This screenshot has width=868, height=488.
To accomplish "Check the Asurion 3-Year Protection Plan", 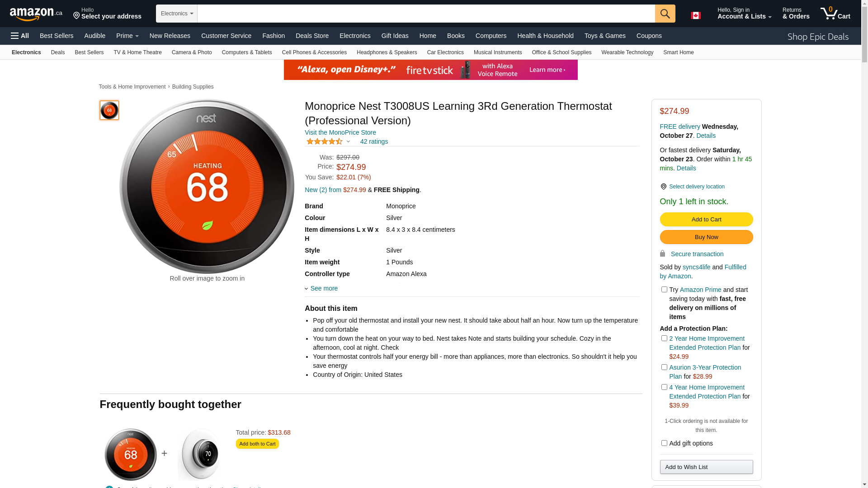I will point(664,367).
